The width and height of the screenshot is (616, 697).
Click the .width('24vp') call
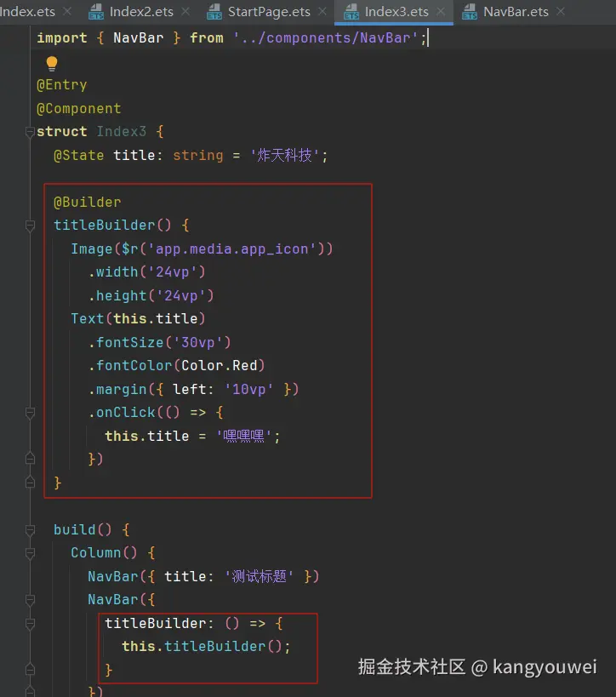pyautogui.click(x=147, y=272)
